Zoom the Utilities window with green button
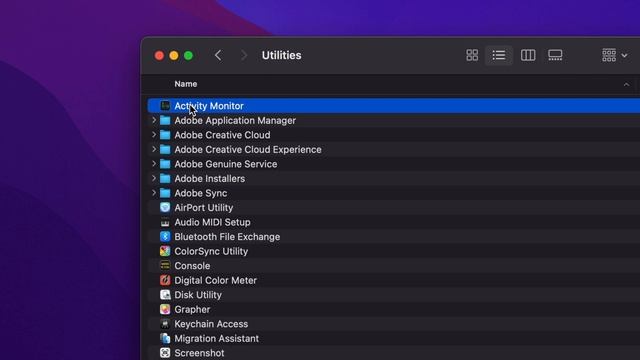The image size is (640, 360). click(x=189, y=56)
